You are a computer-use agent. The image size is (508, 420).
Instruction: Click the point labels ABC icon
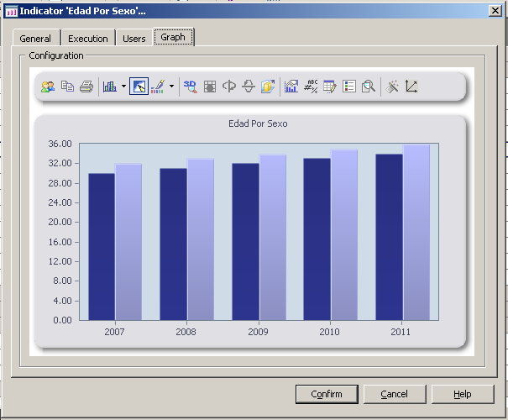pyautogui.click(x=311, y=87)
